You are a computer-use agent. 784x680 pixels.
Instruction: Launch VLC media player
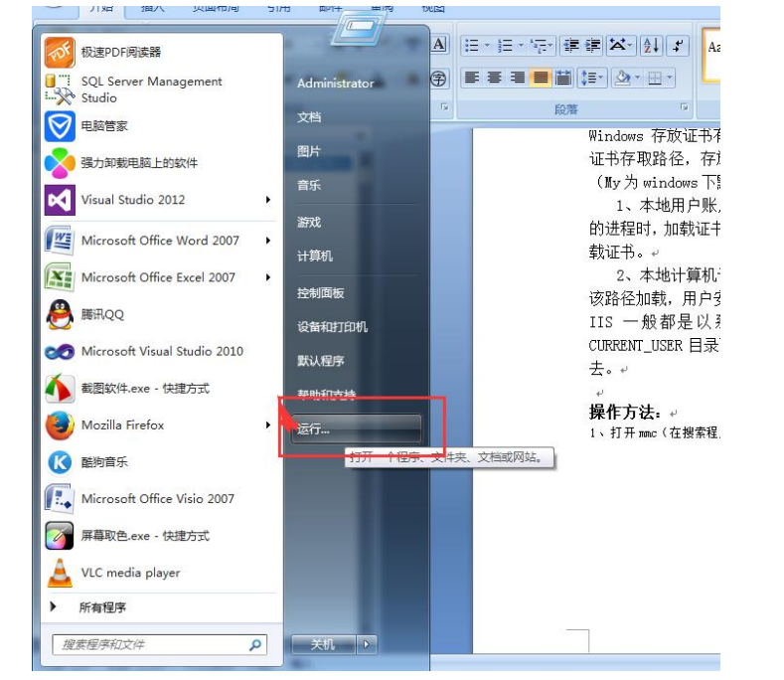(130, 573)
